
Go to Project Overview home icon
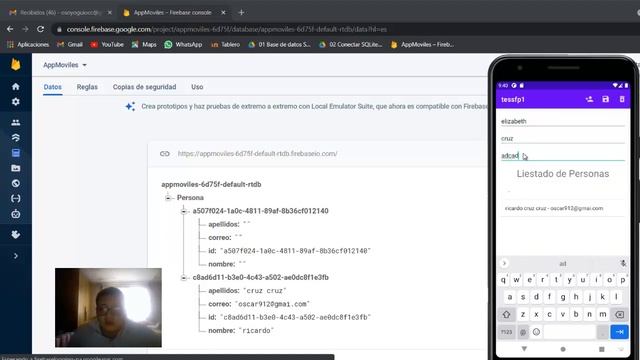coord(16,87)
